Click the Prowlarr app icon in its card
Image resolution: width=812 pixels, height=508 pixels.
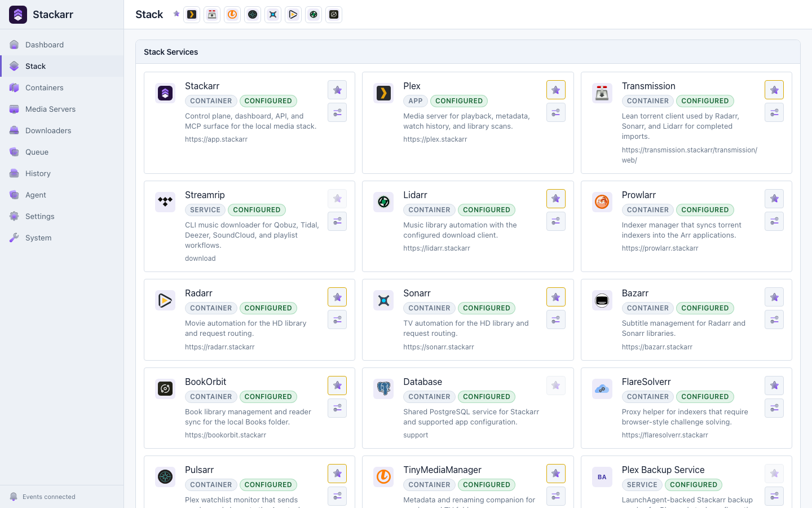click(x=602, y=202)
